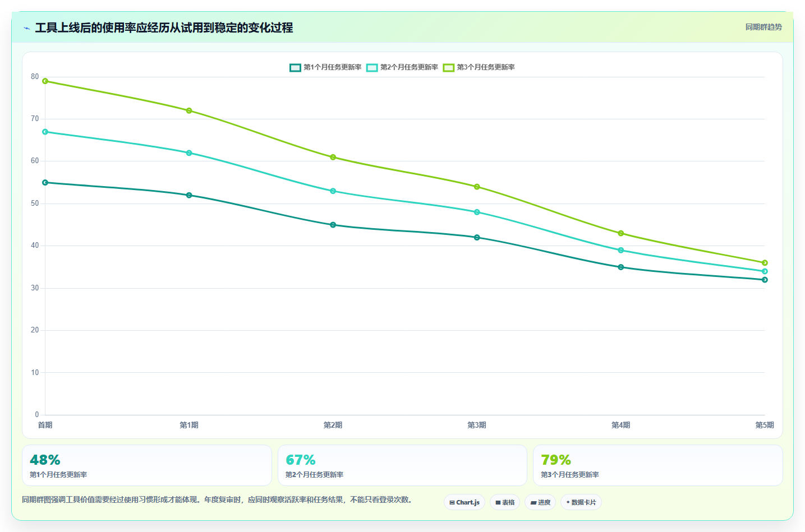The height and width of the screenshot is (532, 805).
Task: Click the month-2 data point at 第5期
Action: click(x=765, y=271)
